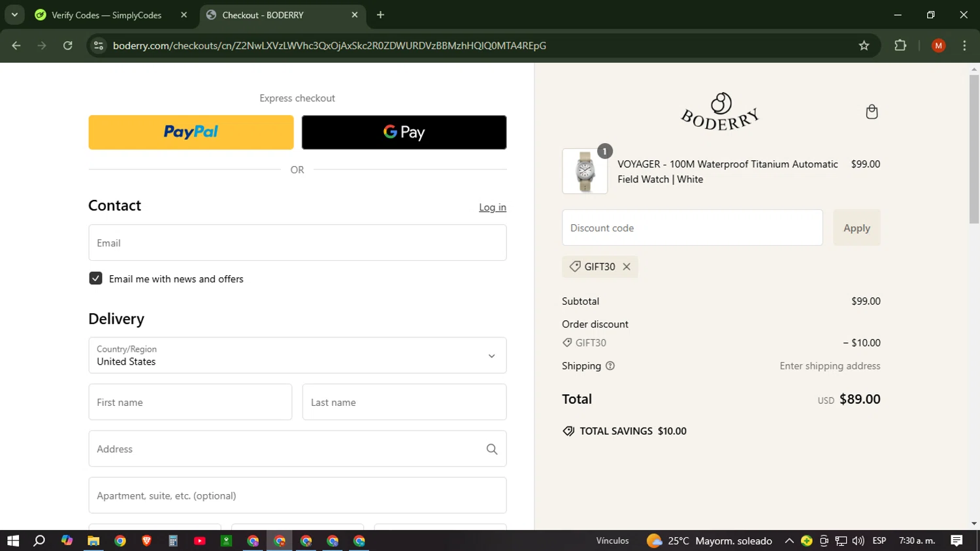Click the BODERRY logo

click(x=721, y=112)
